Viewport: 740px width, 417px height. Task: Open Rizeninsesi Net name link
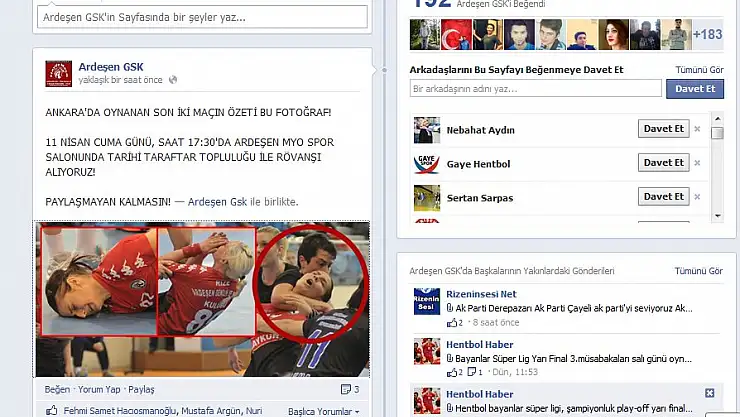point(481,294)
